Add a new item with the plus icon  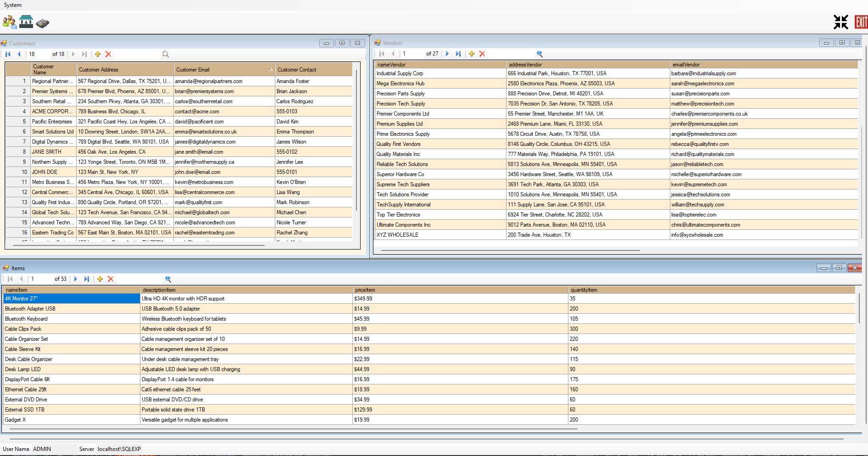tap(100, 279)
